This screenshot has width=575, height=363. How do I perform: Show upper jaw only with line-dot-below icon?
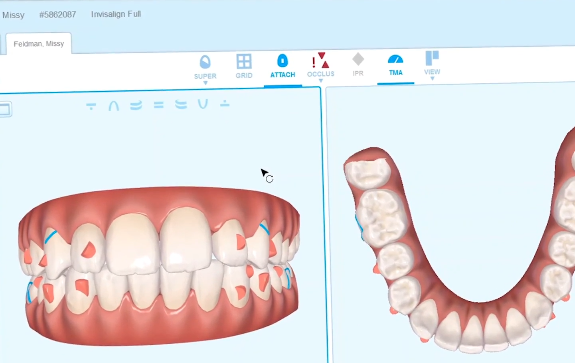pyautogui.click(x=91, y=106)
